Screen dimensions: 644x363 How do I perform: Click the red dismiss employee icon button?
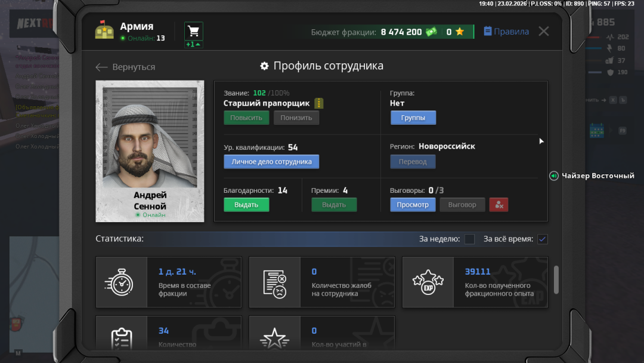tap(499, 205)
